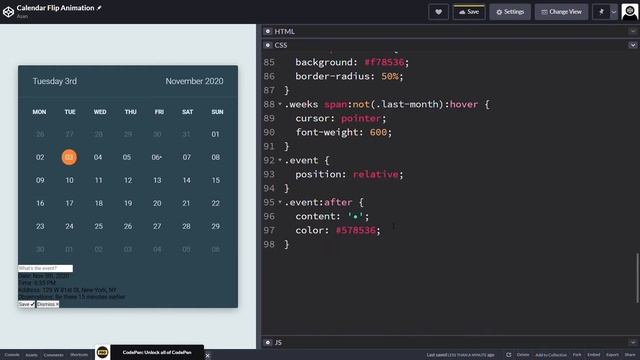Select highlighted date 03 in calendar
Viewport: 640px width, 360px height.
(69, 157)
